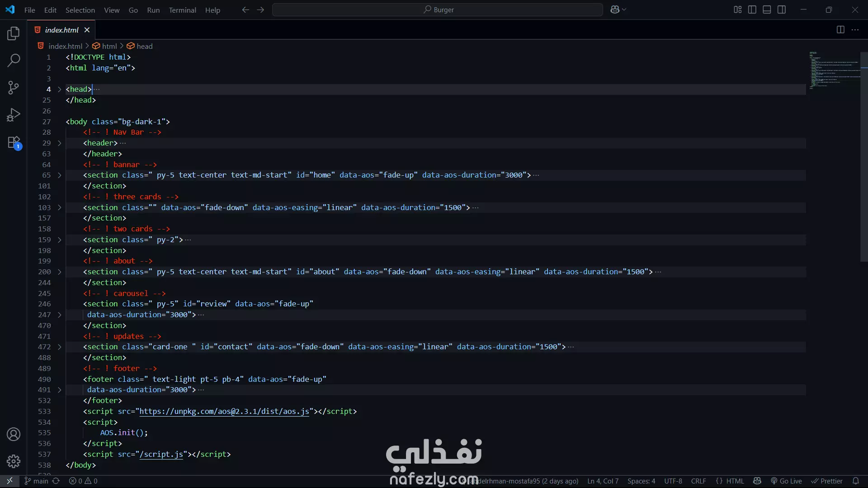Open the Explorer view in the activity bar
Viewport: 868px width, 488px height.
(14, 33)
